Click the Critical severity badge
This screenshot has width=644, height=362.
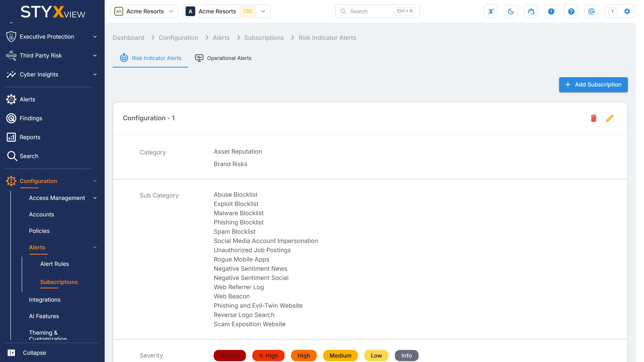click(x=230, y=355)
